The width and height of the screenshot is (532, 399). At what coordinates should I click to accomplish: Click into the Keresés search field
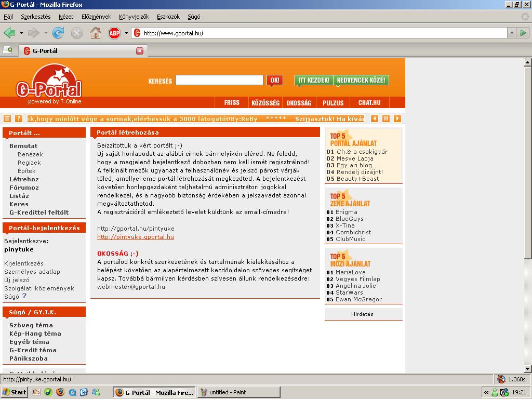click(x=219, y=80)
